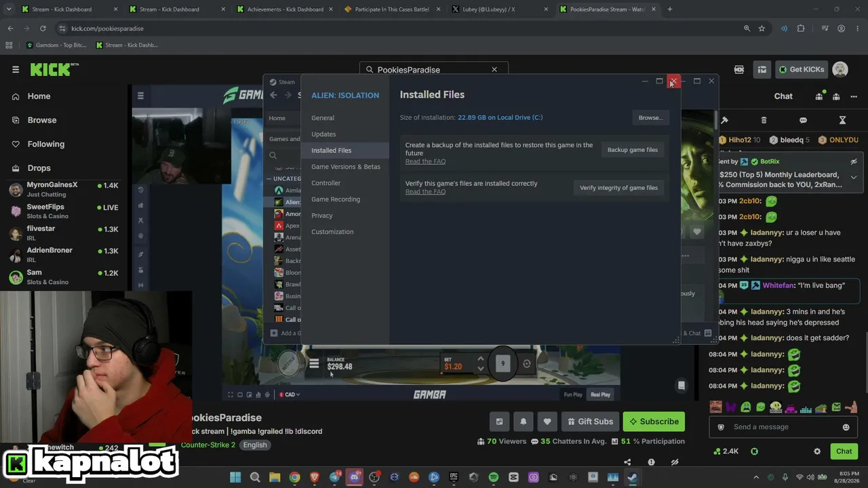This screenshot has width=868, height=488.
Task: Click the Subscribe button
Action: pos(654,422)
